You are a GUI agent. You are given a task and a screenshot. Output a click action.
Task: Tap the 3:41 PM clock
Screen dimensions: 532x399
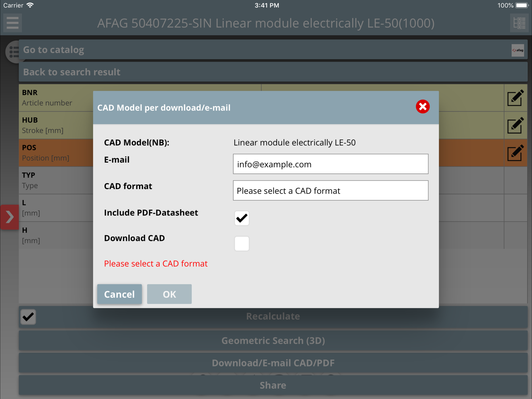267,5
